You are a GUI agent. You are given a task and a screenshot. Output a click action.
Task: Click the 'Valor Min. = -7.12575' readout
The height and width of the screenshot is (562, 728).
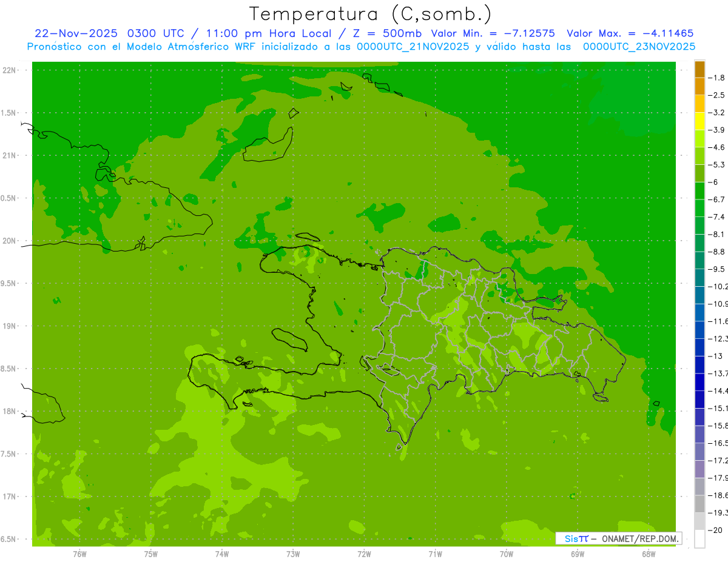pyautogui.click(x=493, y=33)
